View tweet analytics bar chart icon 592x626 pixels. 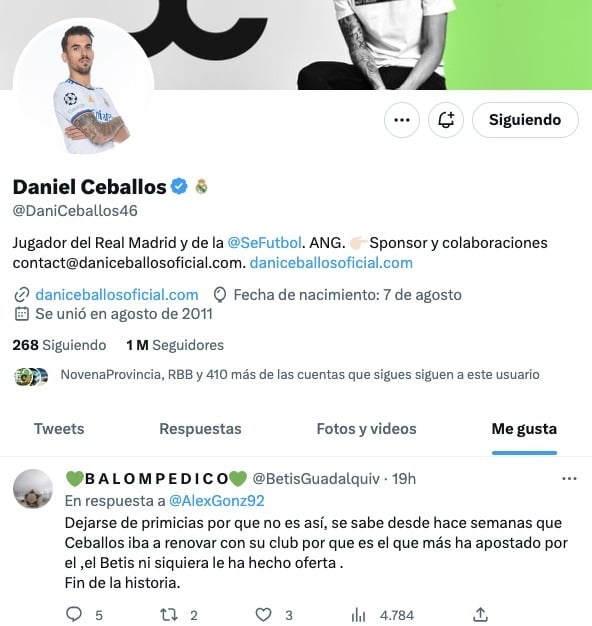(358, 614)
